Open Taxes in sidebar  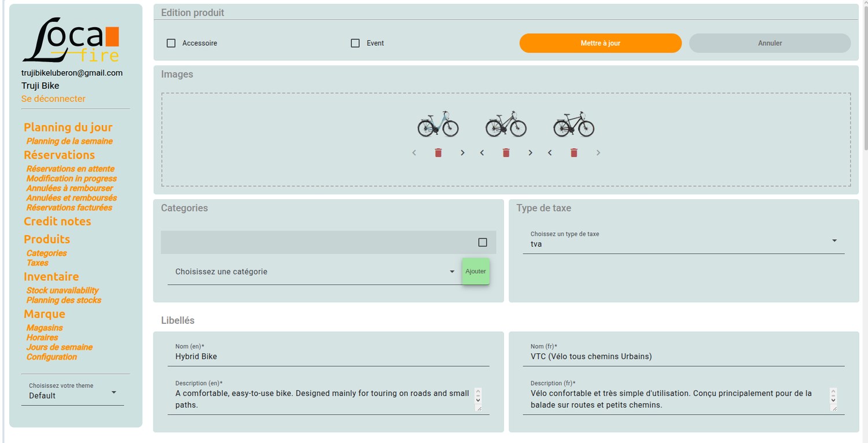tap(38, 263)
